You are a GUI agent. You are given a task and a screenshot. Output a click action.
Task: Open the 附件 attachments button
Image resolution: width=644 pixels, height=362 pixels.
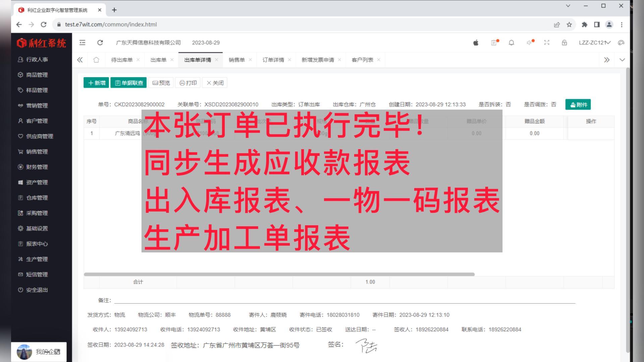578,104
